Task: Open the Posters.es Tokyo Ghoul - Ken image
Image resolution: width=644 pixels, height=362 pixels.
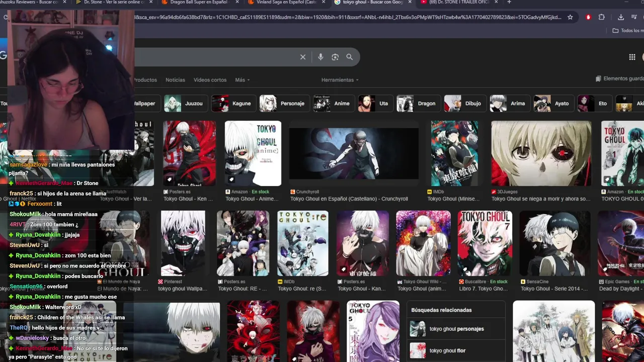Action: [x=189, y=153]
